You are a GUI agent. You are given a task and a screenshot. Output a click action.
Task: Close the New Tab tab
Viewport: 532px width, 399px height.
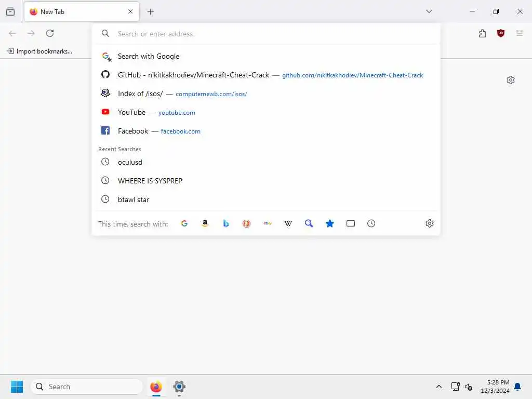[x=130, y=11]
